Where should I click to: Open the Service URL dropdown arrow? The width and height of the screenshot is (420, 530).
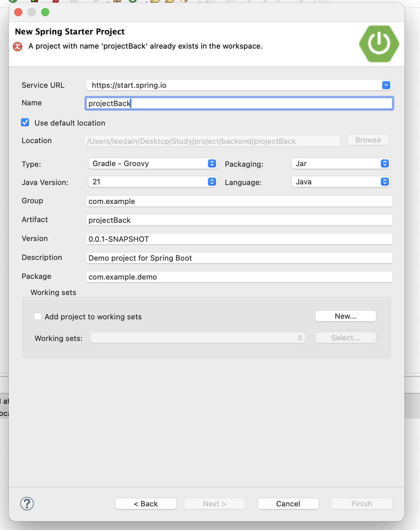[x=386, y=85]
